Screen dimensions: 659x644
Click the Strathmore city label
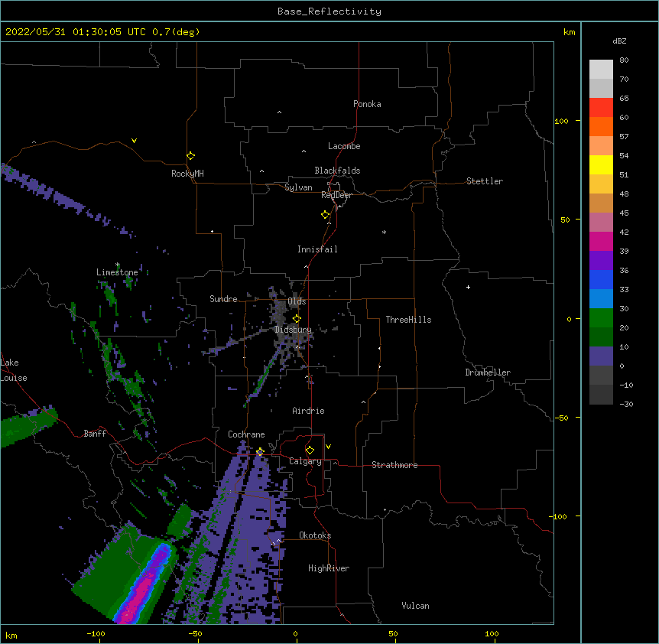pos(394,465)
